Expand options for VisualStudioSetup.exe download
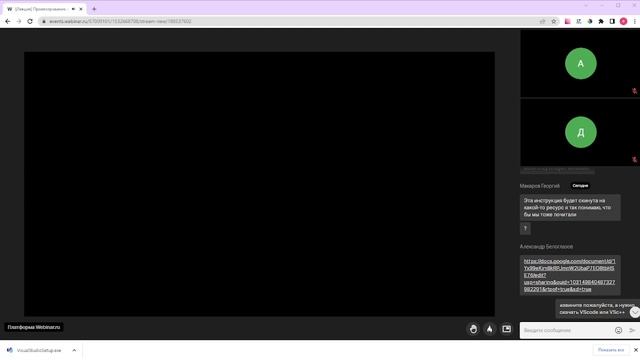The image size is (640, 360). 74,350
